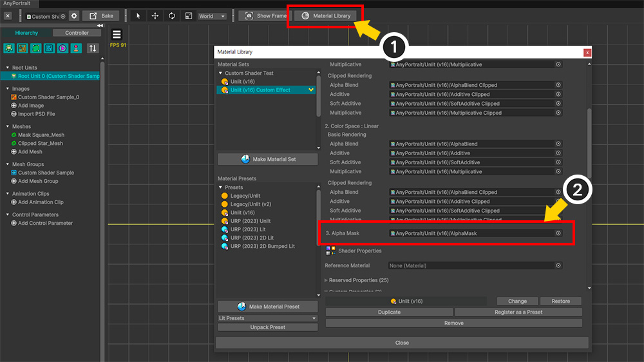Click the Bake button

pyautogui.click(x=101, y=16)
